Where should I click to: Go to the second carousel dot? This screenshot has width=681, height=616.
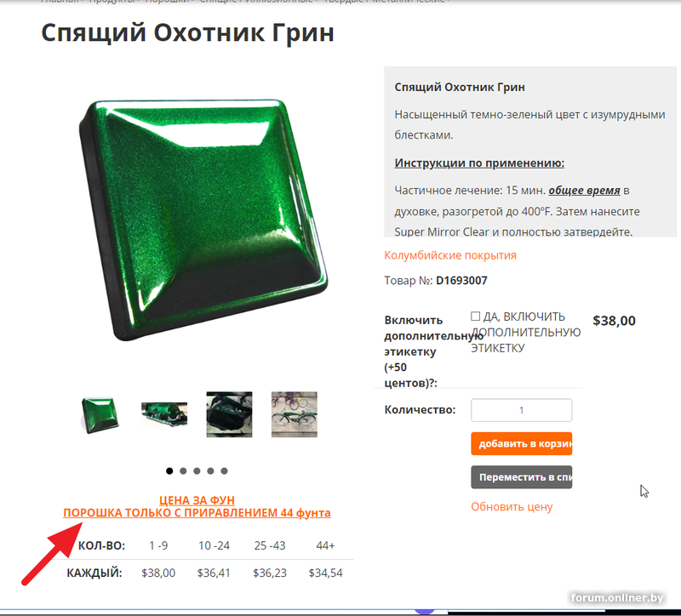coord(183,471)
